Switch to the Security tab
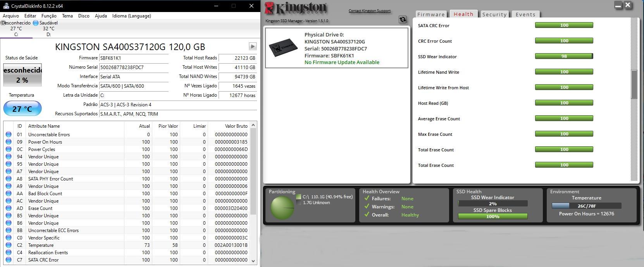Screen dimensions: 644x267 [494, 14]
